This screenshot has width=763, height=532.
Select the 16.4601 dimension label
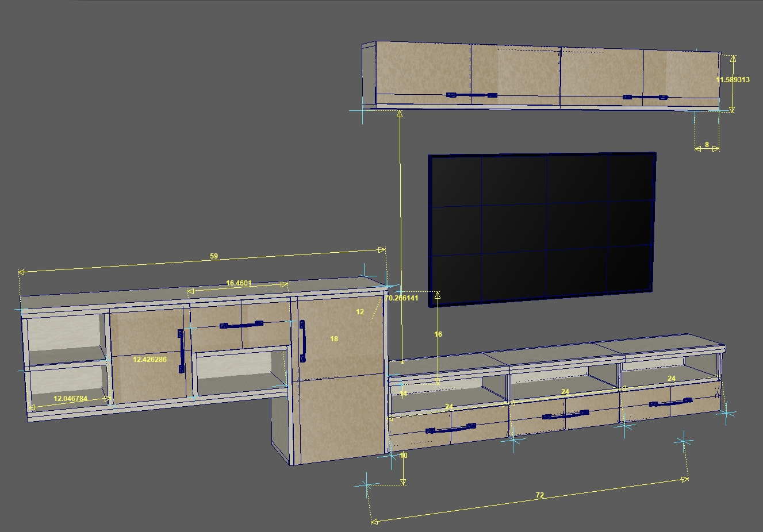239,283
